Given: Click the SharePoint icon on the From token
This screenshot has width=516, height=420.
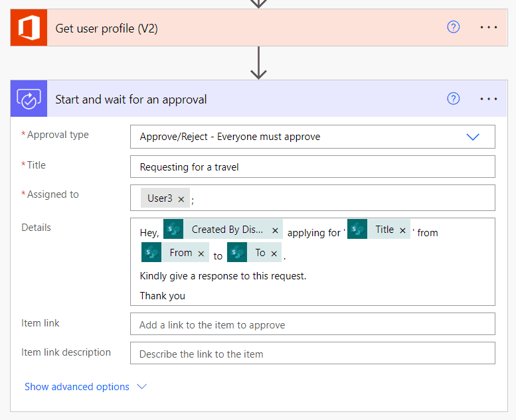Looking at the screenshot, I should click(151, 252).
